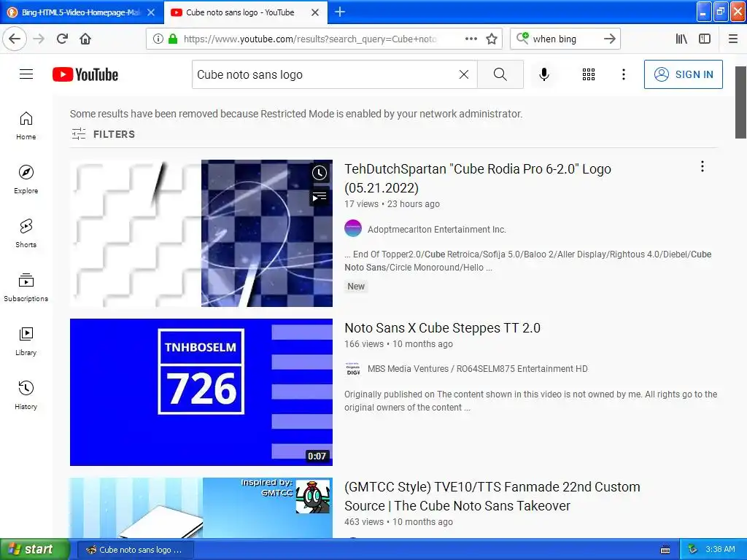Click the Restricted Mode notice text
The height and width of the screenshot is (560, 747).
[x=296, y=114]
